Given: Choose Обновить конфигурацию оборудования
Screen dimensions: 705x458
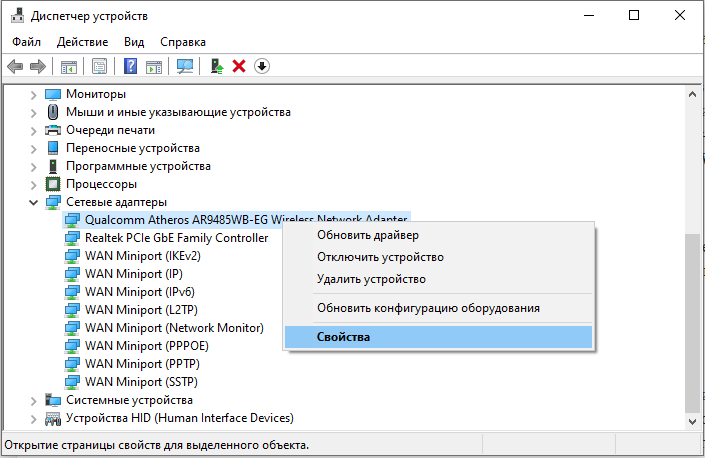Looking at the screenshot, I should 438,308.
